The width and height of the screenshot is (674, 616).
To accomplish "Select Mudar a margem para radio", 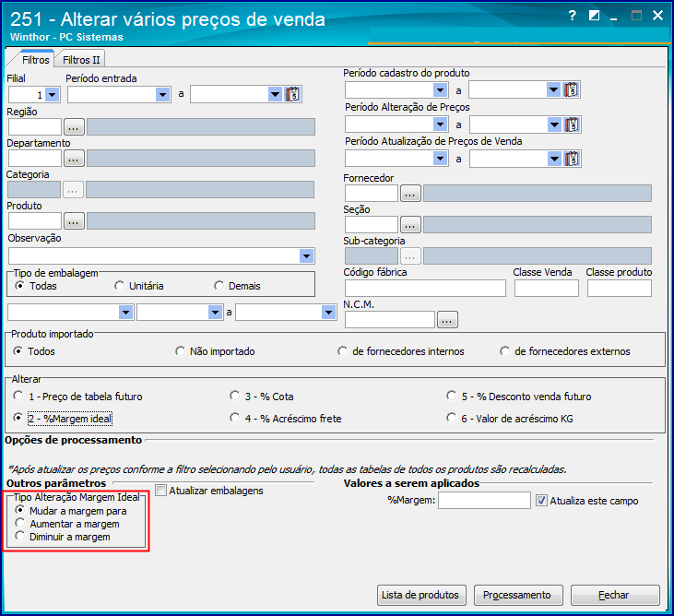I will pyautogui.click(x=19, y=510).
